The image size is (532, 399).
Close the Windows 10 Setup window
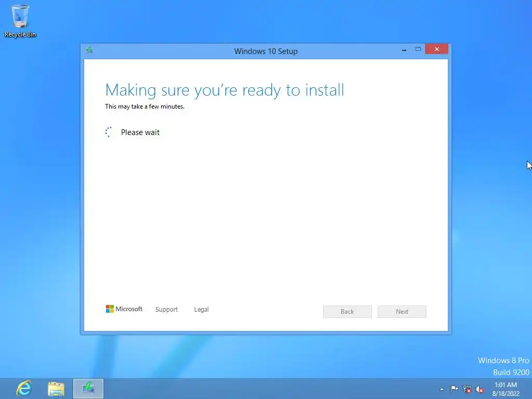436,49
